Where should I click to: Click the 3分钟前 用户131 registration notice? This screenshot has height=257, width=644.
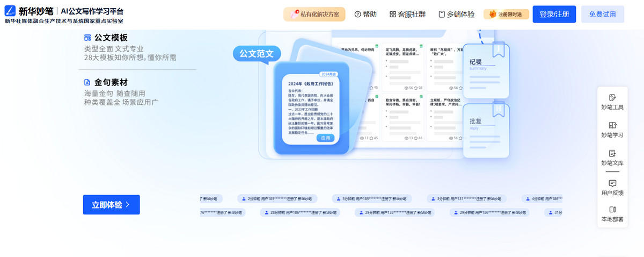tap(467, 198)
